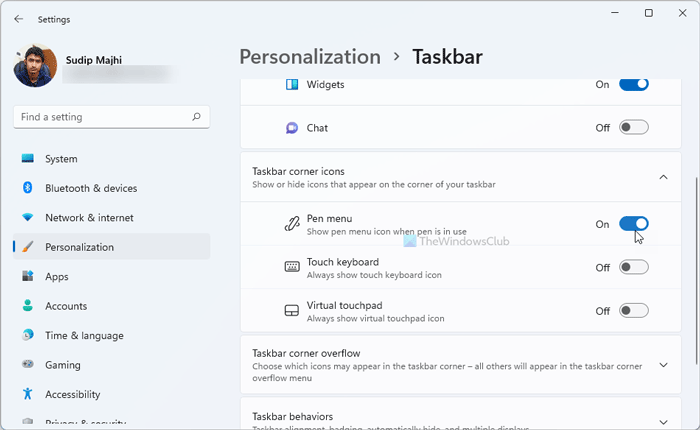Screen dimensions: 700x430
Task: Click the back arrow icon
Action: 18,18
